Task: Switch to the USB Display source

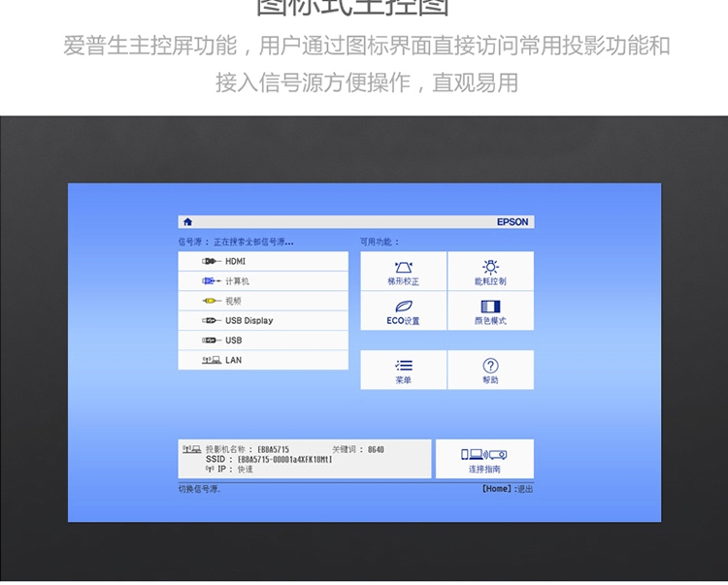Action: click(x=262, y=321)
